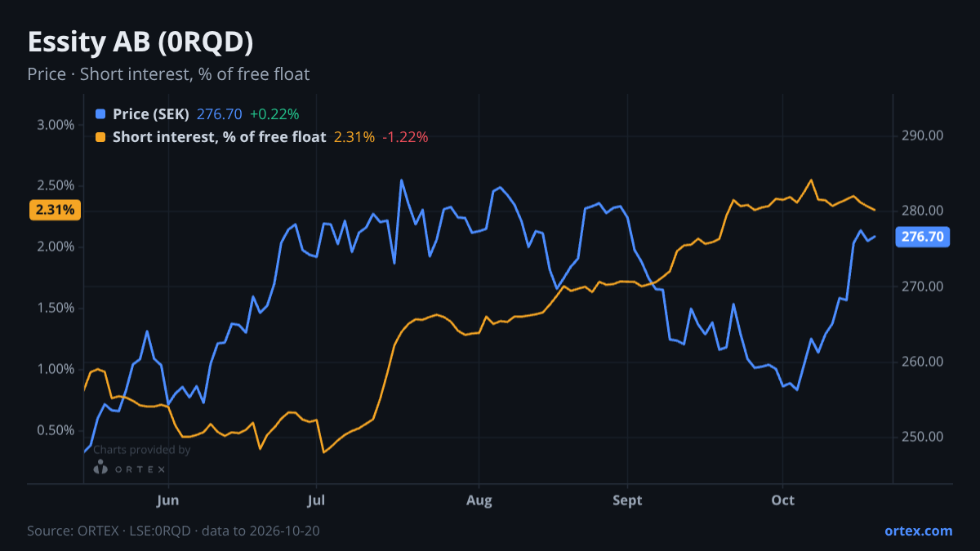
Task: Click the 2.00% left axis label
Action: pyautogui.click(x=56, y=247)
